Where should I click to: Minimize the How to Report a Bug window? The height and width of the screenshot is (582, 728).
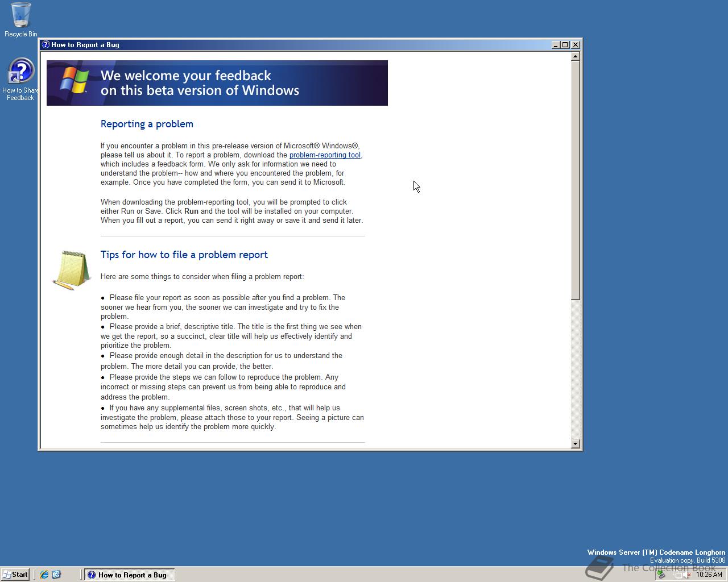(x=556, y=44)
